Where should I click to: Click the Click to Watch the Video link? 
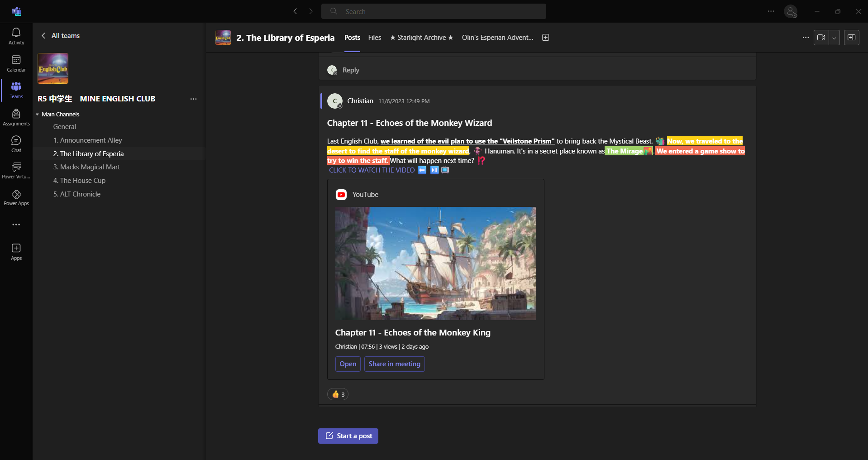pyautogui.click(x=372, y=170)
